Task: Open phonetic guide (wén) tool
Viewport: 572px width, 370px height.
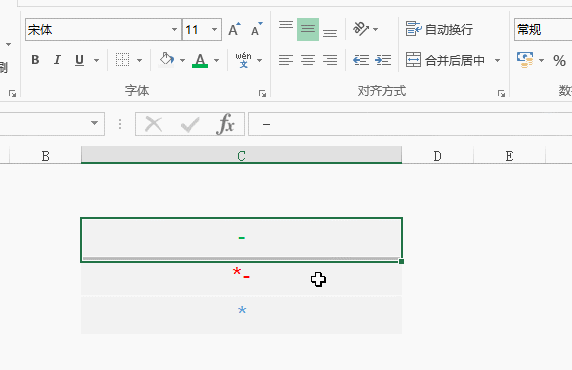Action: tap(243, 60)
